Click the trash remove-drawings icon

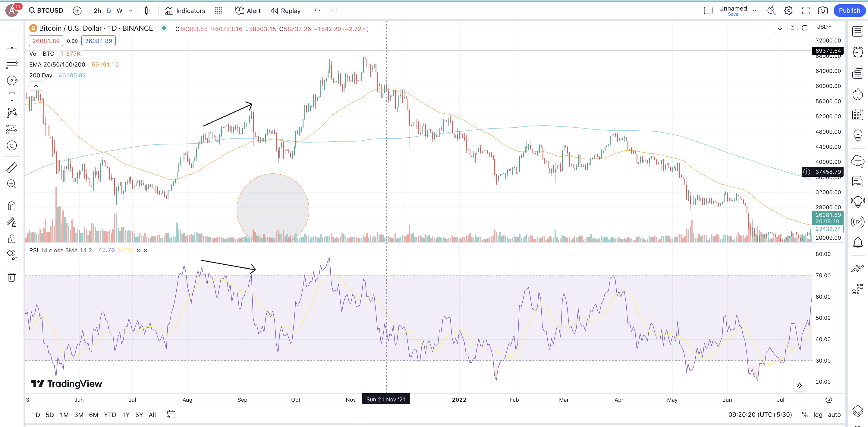coord(12,277)
